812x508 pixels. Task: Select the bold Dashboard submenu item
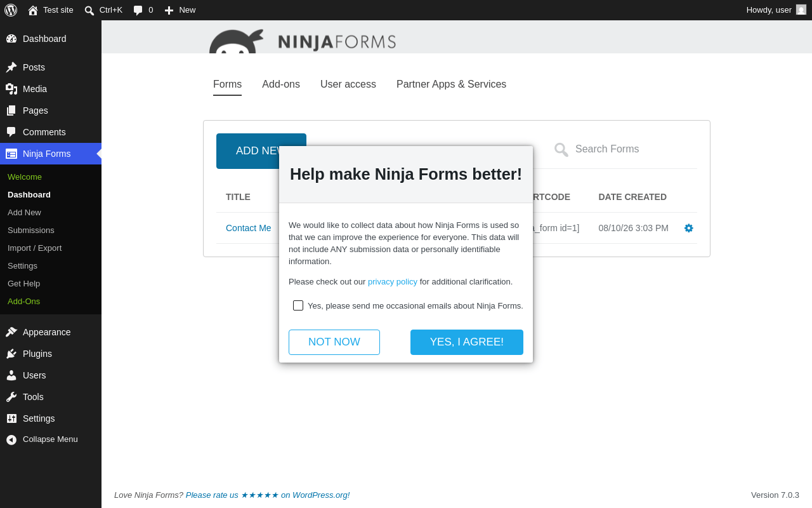pyautogui.click(x=29, y=195)
